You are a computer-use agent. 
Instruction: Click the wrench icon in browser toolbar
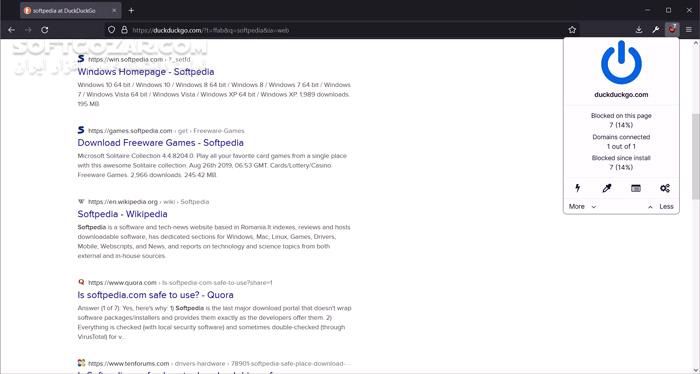click(x=655, y=30)
